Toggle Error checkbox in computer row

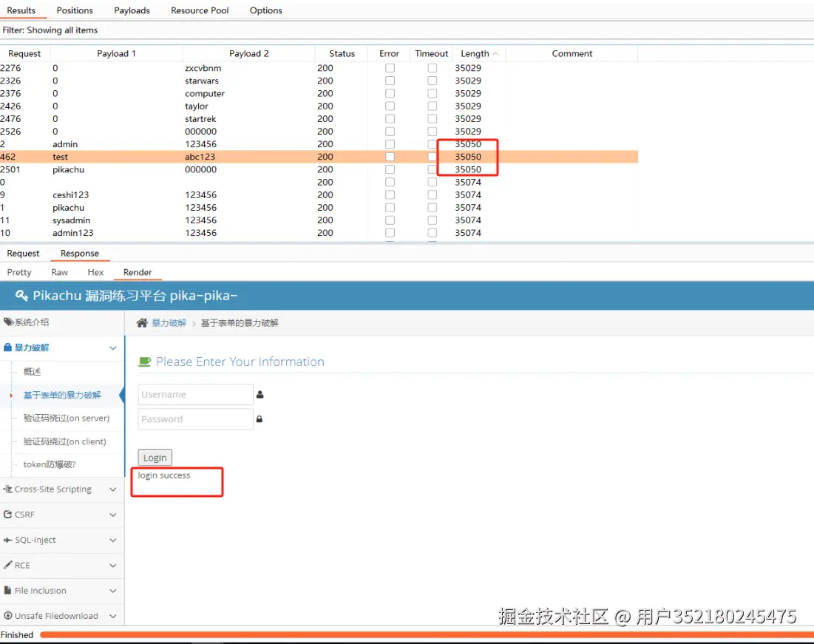click(390, 93)
